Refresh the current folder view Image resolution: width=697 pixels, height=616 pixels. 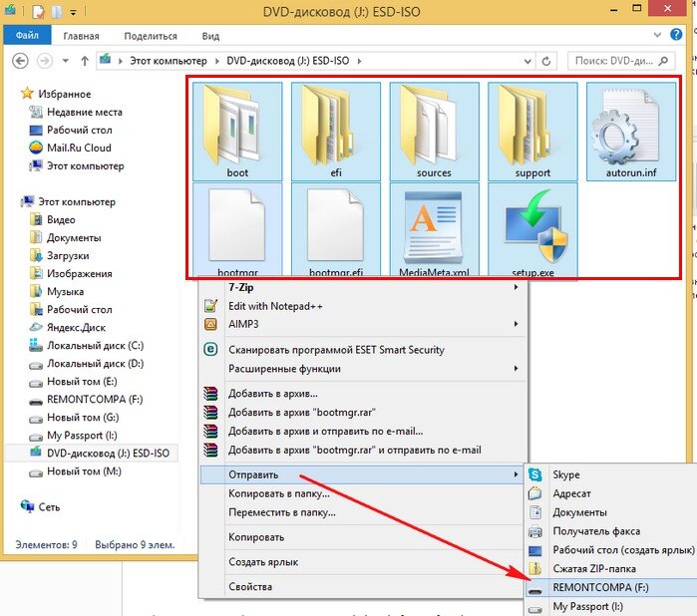coord(546,61)
